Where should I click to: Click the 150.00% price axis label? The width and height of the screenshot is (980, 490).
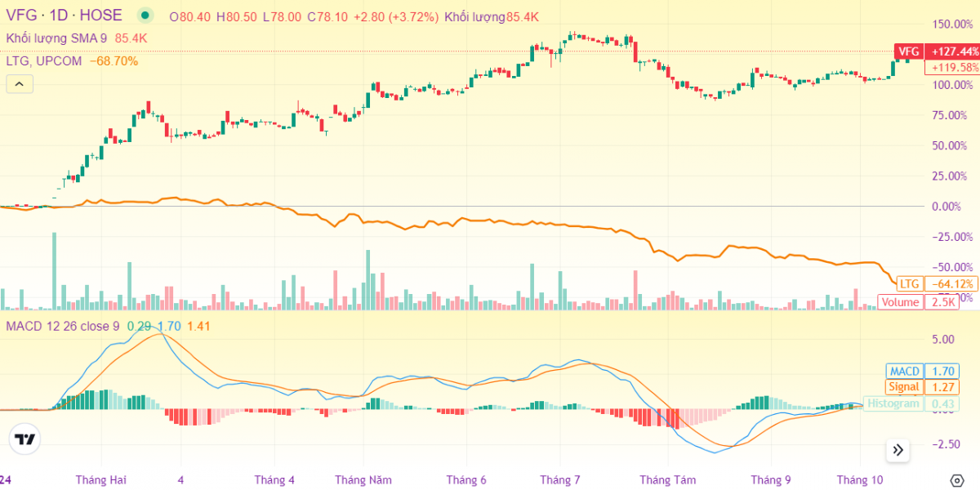[952, 24]
